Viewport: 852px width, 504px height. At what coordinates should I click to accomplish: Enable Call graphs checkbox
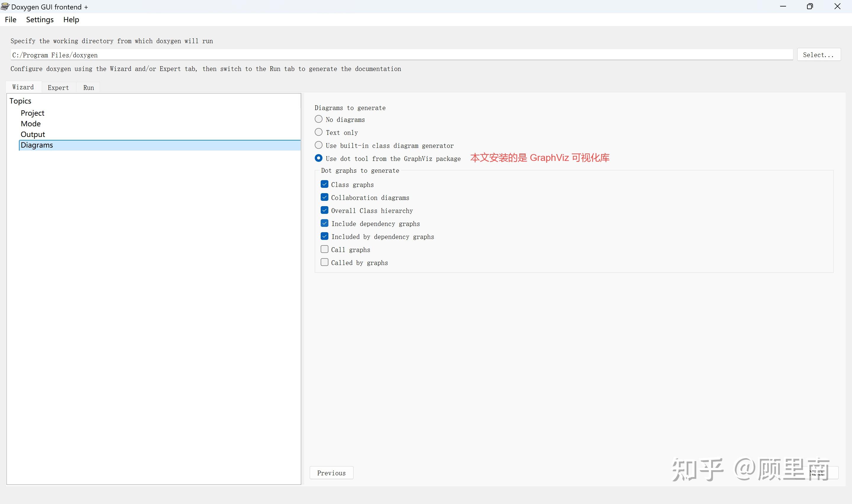click(324, 249)
